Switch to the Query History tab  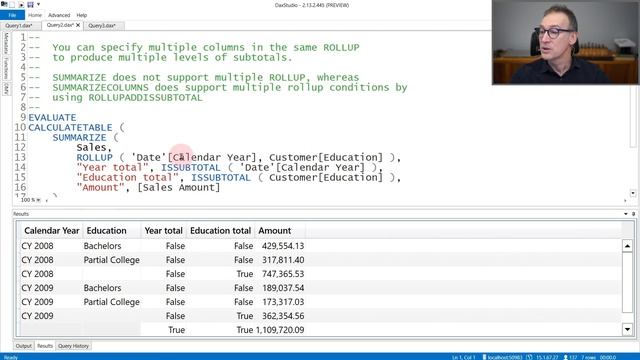(x=73, y=346)
